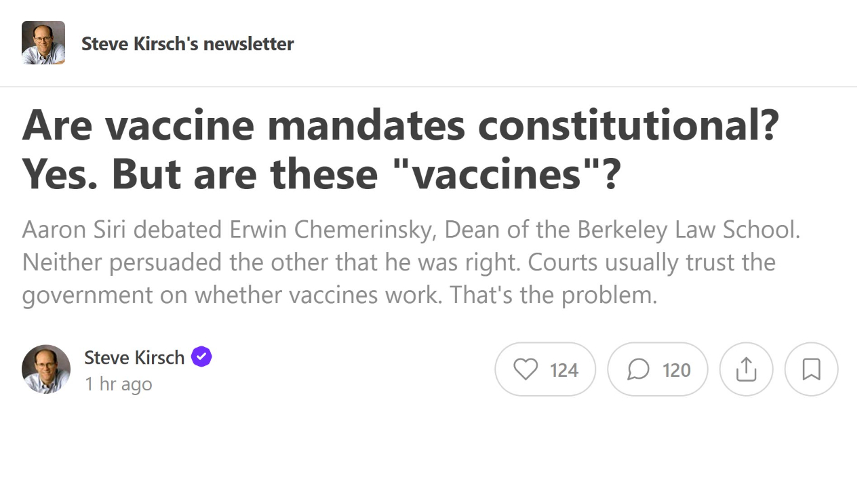The width and height of the screenshot is (868, 488).
Task: Click the heart like icon
Action: (x=526, y=369)
